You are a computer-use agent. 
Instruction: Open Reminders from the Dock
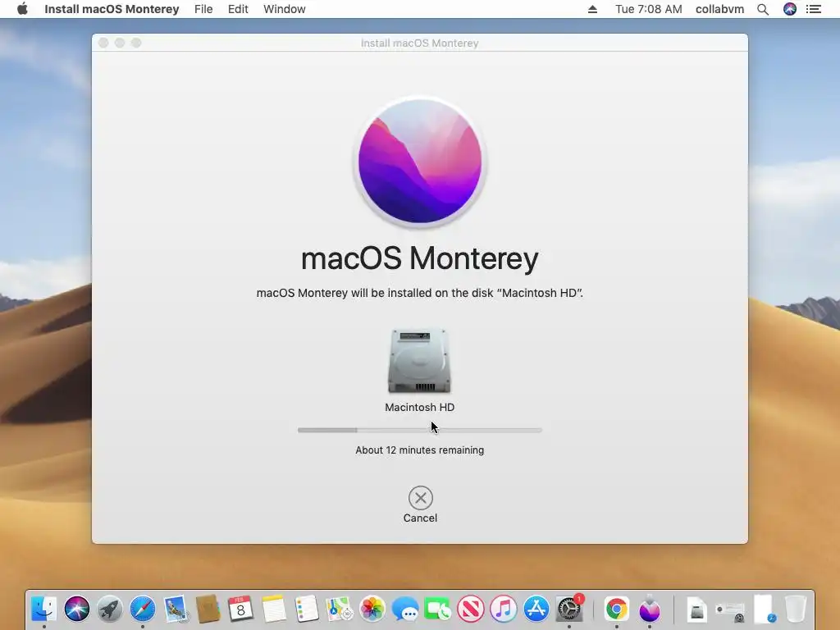tap(307, 609)
